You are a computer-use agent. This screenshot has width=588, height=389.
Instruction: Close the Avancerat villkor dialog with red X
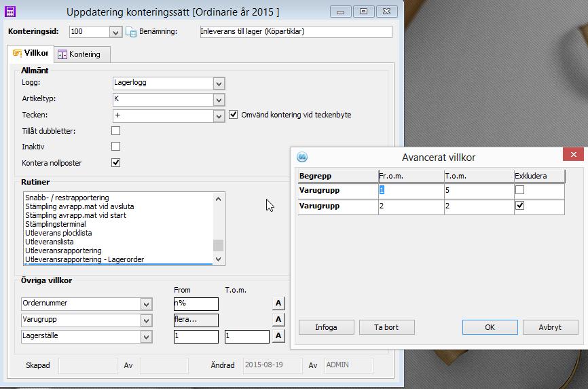pyautogui.click(x=573, y=154)
